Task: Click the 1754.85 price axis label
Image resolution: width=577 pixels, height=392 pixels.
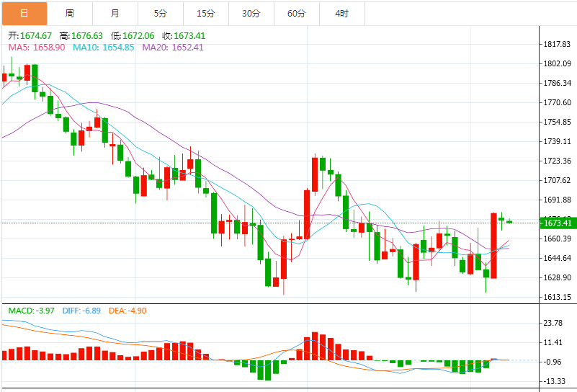Action: [x=557, y=122]
